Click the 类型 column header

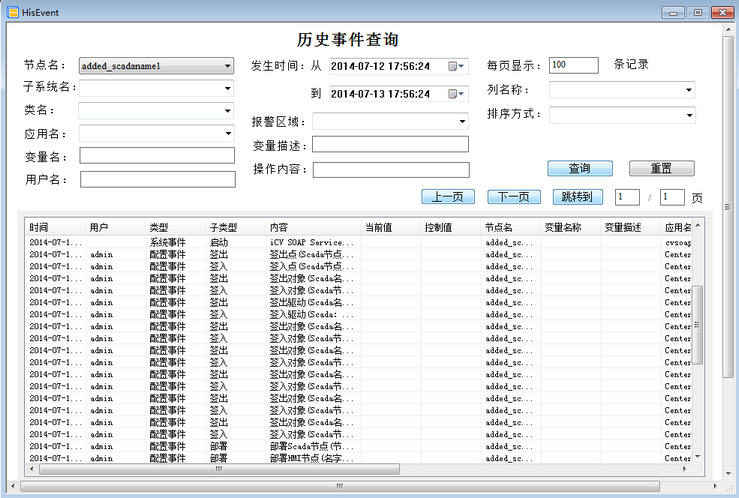click(x=176, y=228)
